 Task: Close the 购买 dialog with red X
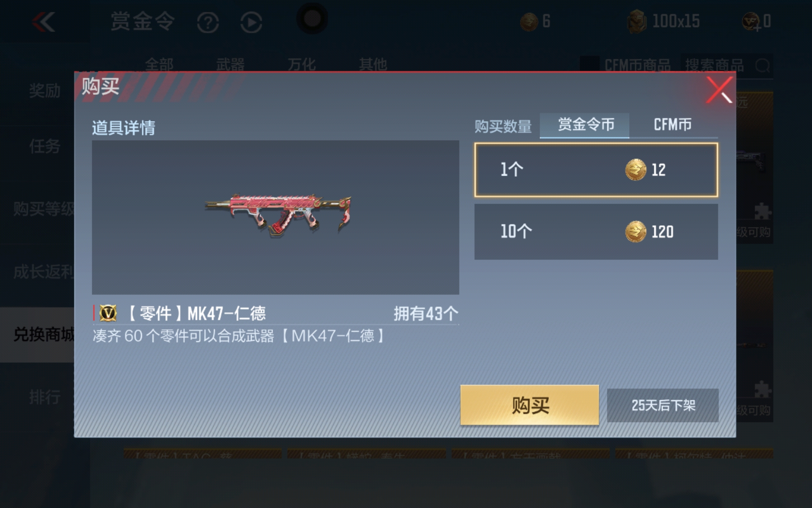click(x=719, y=90)
